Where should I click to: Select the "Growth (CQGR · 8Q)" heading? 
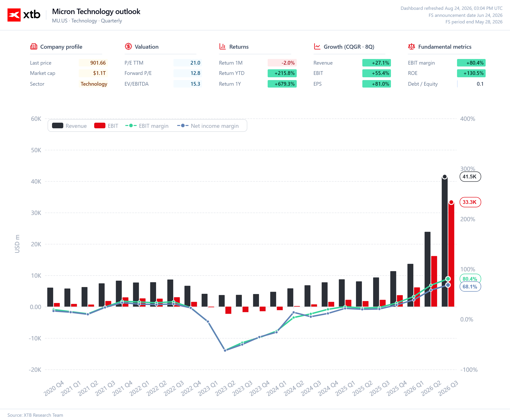click(349, 47)
